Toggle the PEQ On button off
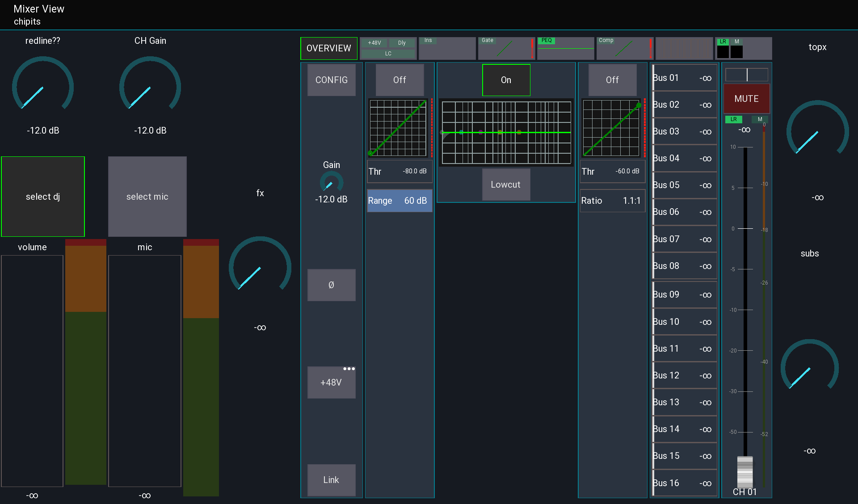This screenshot has width=858, height=504. point(505,80)
